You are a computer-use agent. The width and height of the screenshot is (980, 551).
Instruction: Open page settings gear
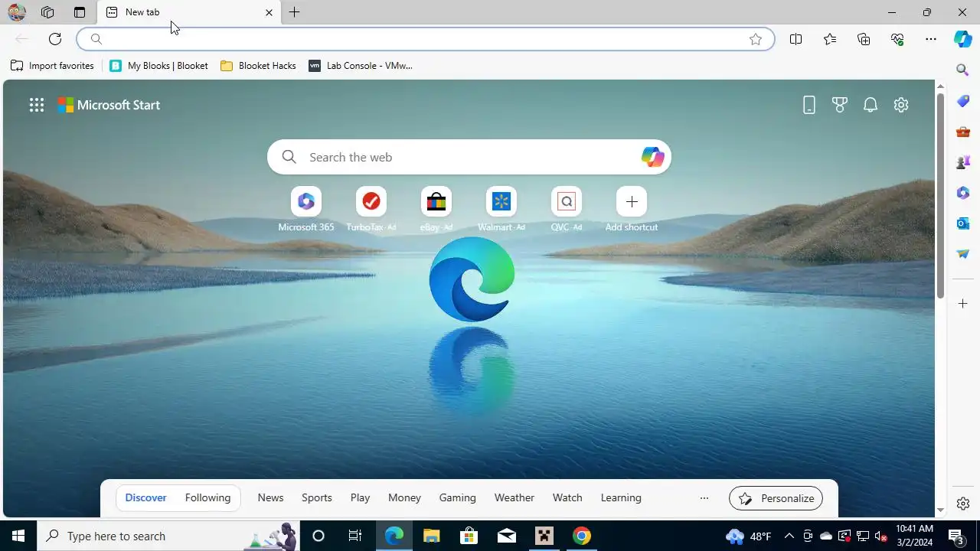click(x=901, y=106)
